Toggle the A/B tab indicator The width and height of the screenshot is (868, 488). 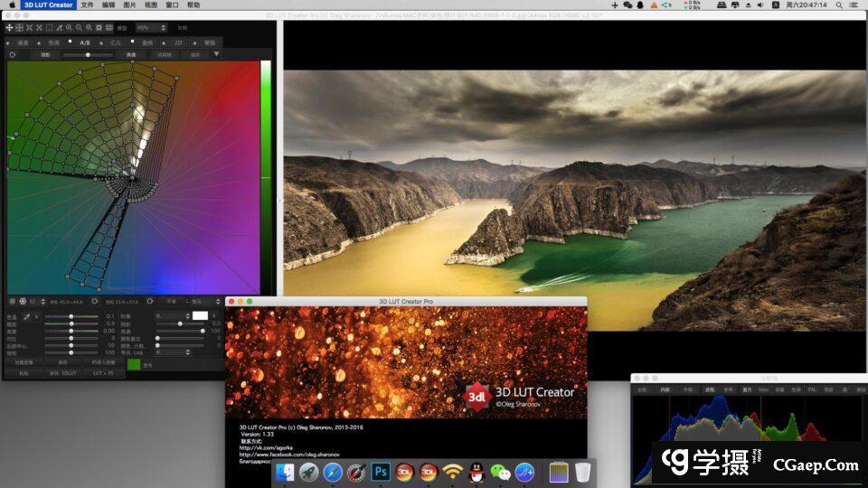click(71, 42)
